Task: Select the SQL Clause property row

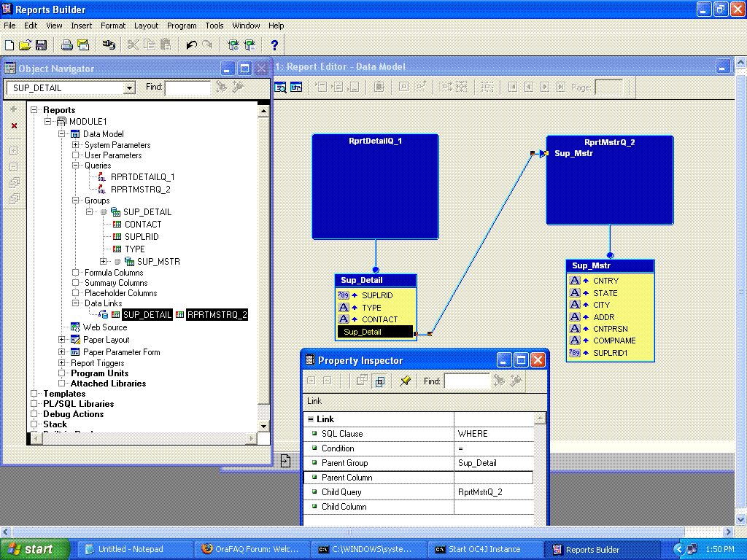Action: tap(418, 434)
